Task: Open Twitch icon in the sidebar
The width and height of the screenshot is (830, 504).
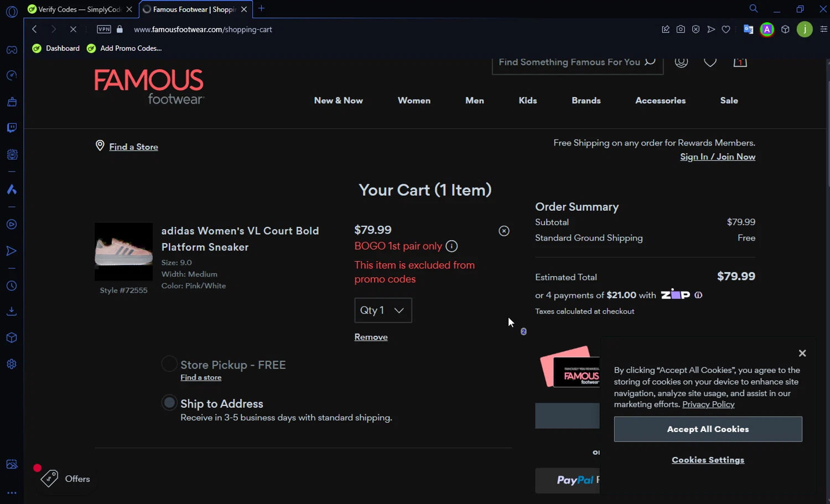Action: click(12, 128)
